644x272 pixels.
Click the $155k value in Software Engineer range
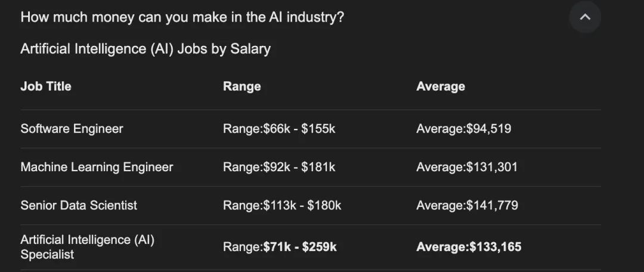pyautogui.click(x=318, y=129)
